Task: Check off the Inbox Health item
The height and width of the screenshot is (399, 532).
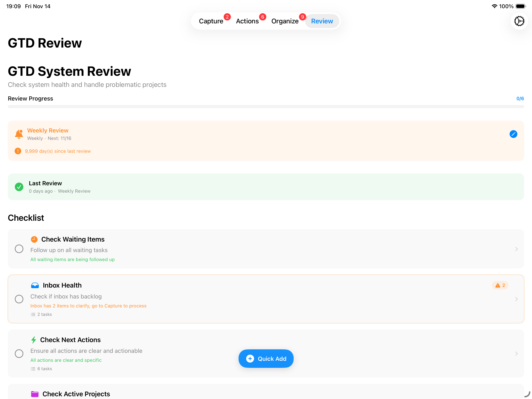Action: [19, 299]
